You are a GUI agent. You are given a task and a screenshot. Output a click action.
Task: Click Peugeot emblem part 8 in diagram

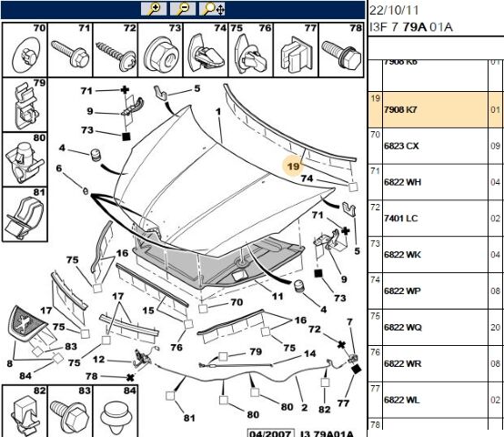(25, 323)
